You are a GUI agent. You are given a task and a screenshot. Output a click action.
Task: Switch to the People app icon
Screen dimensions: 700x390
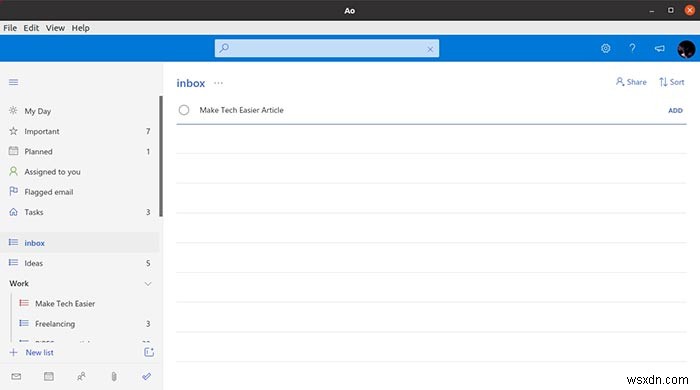(x=81, y=377)
